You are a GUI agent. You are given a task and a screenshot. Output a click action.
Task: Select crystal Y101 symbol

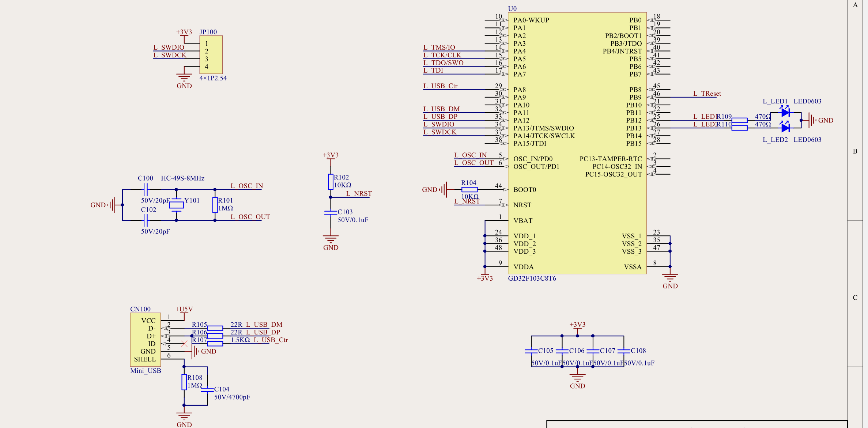176,205
